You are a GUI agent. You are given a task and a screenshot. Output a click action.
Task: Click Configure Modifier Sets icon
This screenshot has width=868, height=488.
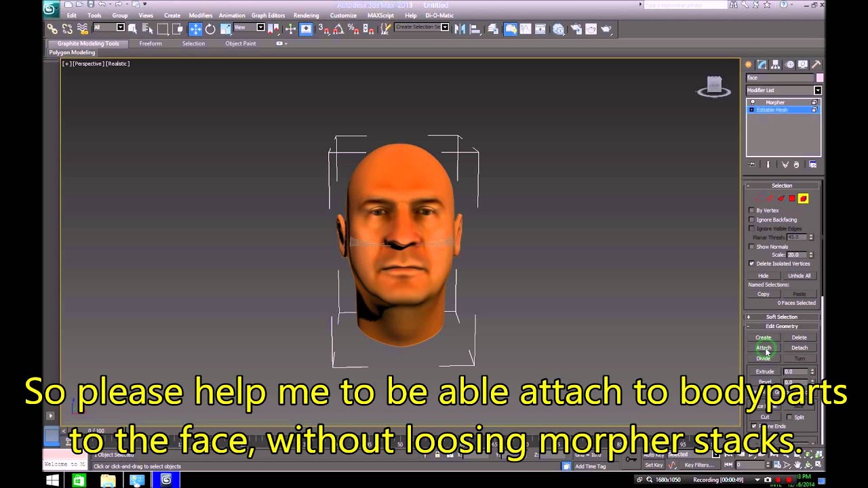point(813,165)
